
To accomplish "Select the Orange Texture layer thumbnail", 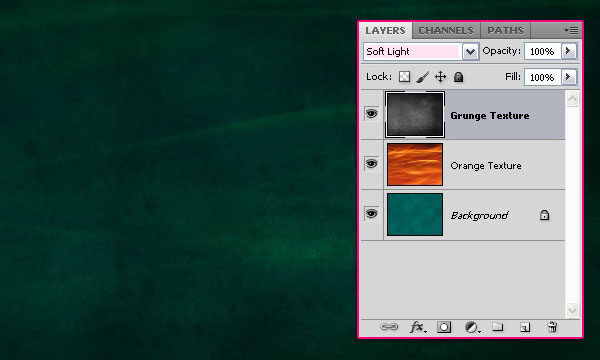I will click(415, 165).
